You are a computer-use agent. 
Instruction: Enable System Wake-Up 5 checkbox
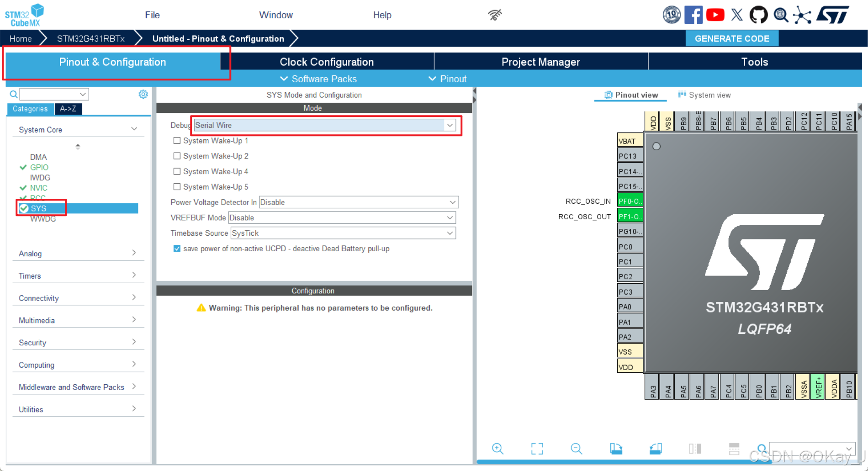(177, 187)
